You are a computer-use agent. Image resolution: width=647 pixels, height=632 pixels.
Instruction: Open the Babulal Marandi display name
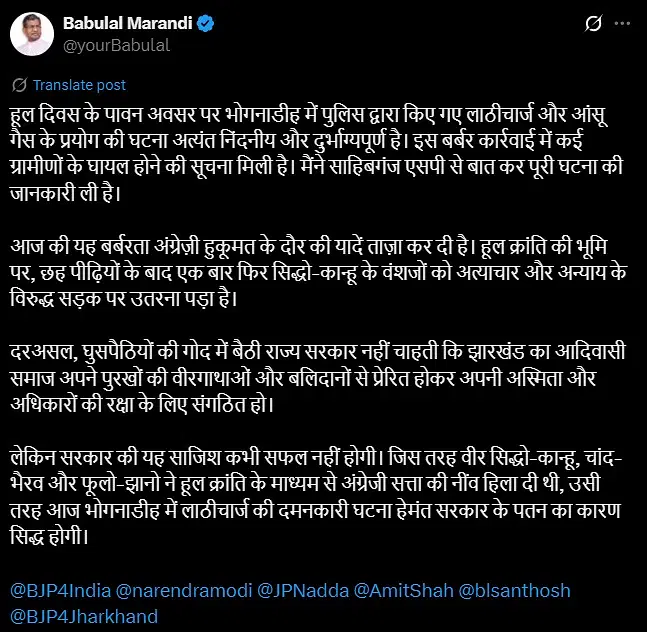click(128, 24)
